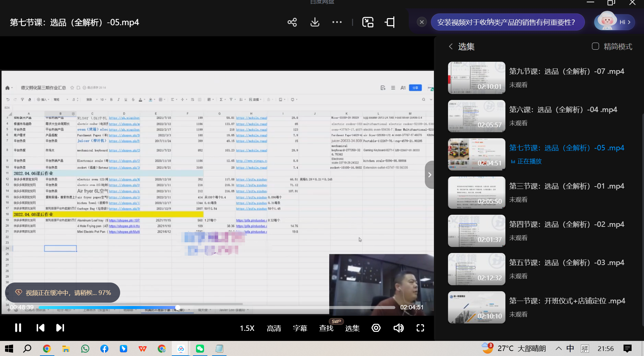Screen dimensions: 644x356
Task: Open the 1.5X playback speed menu
Action: pyautogui.click(x=247, y=328)
